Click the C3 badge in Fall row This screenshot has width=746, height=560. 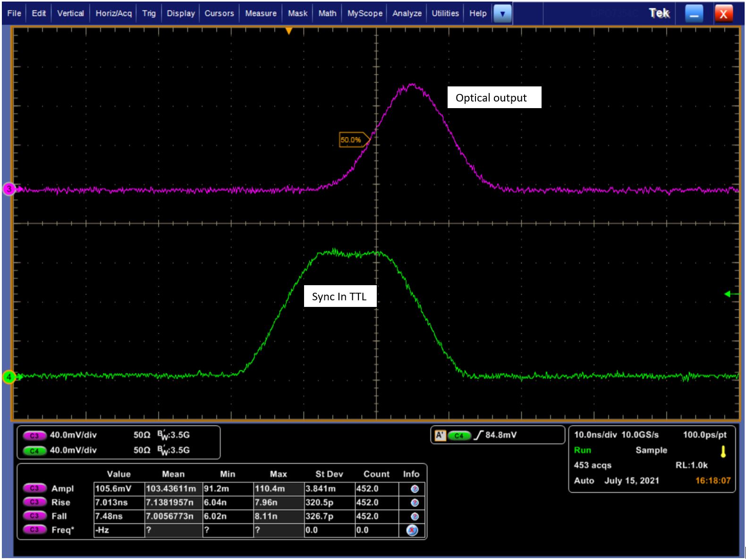[34, 516]
